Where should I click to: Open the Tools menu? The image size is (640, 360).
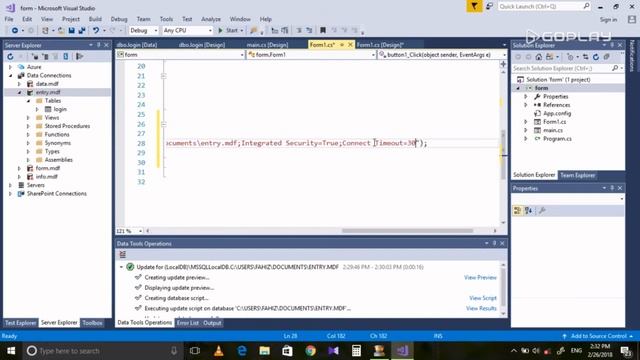tap(166, 19)
